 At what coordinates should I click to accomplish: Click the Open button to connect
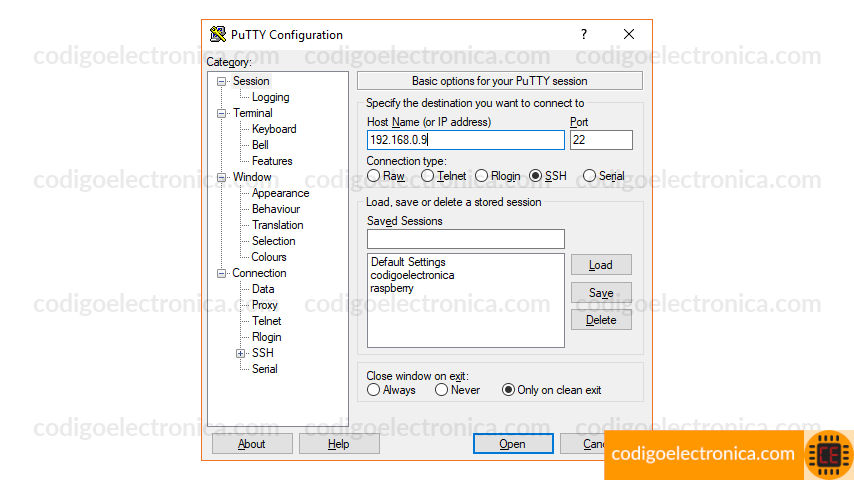[x=513, y=444]
